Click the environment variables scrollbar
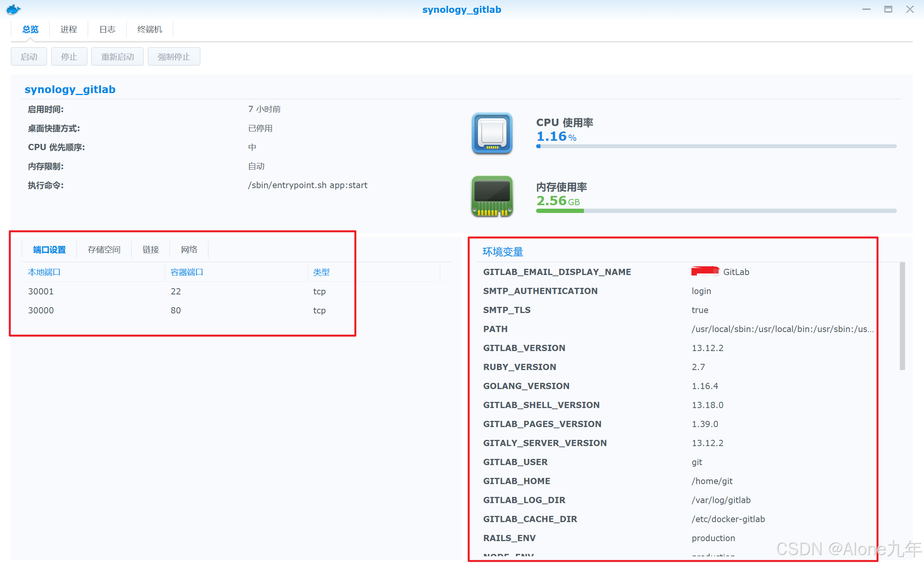This screenshot has width=924, height=564. click(x=902, y=316)
